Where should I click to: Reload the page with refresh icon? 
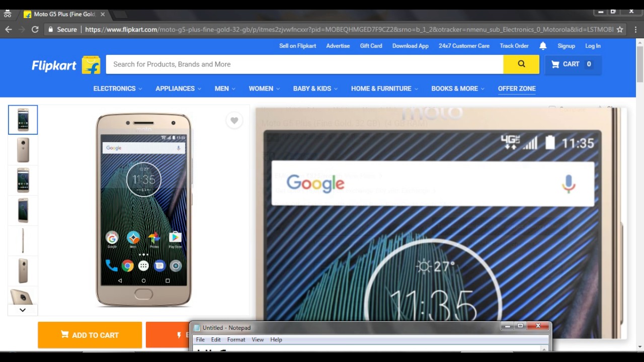[35, 30]
